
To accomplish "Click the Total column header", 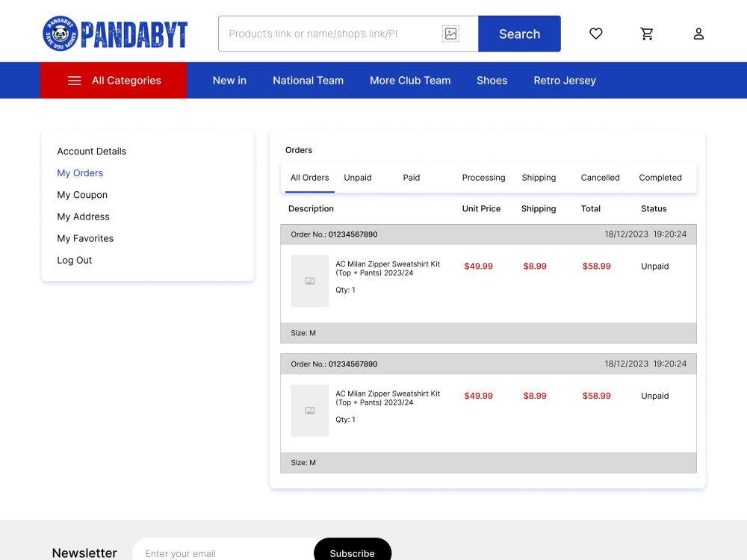I will pos(591,208).
